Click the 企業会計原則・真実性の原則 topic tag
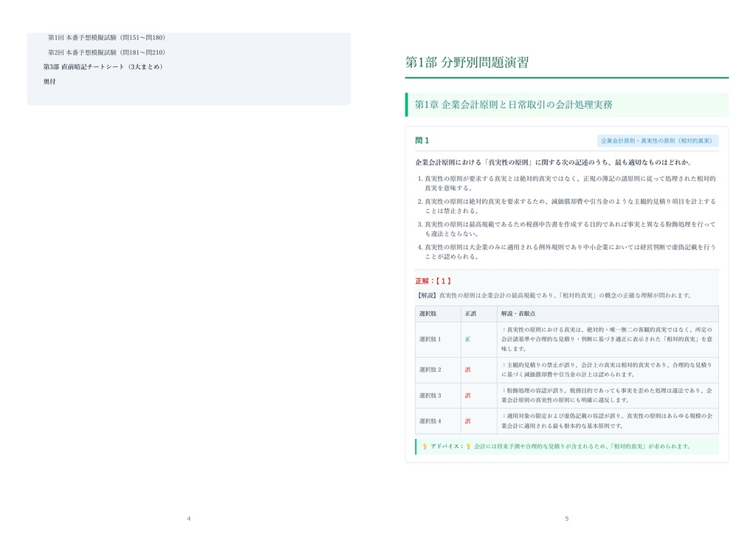Image resolution: width=756 pixels, height=535 pixels. pyautogui.click(x=658, y=141)
